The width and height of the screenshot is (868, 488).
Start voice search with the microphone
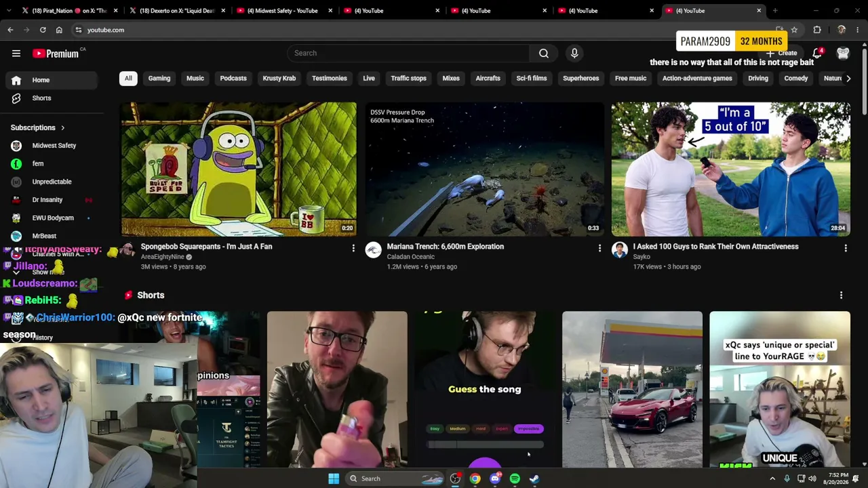coord(574,54)
